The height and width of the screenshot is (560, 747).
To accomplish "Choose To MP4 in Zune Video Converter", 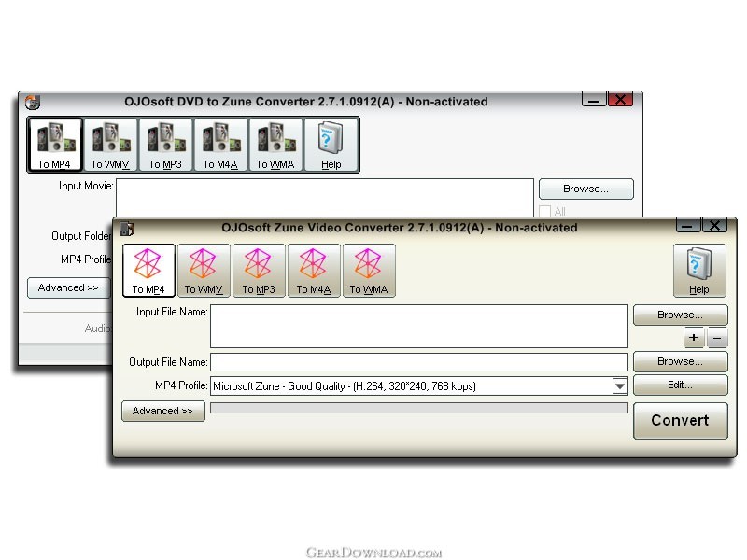I will click(148, 271).
